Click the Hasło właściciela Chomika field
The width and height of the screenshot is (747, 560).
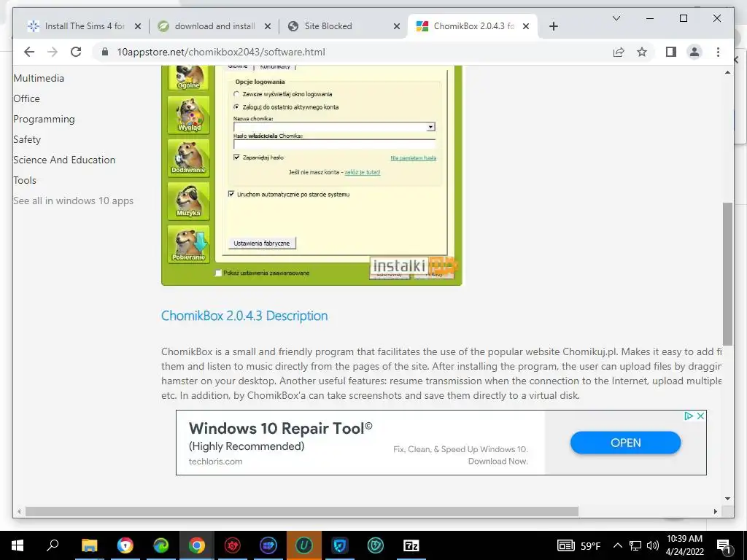coord(334,144)
